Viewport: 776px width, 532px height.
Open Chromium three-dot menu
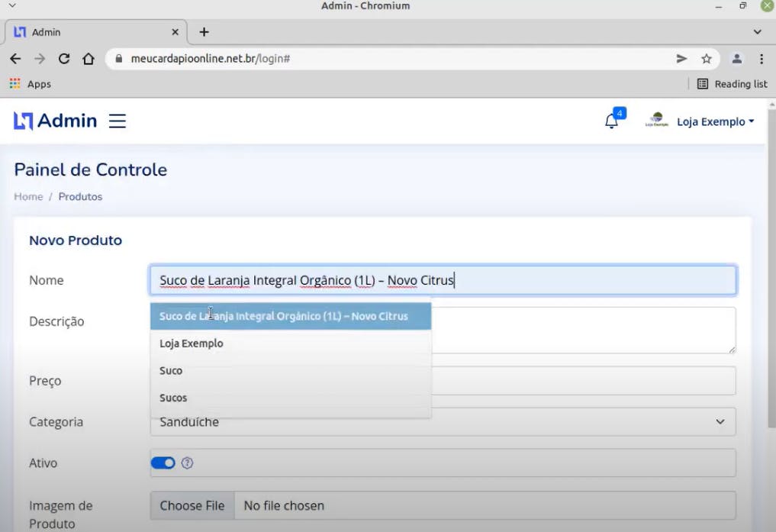tap(762, 59)
